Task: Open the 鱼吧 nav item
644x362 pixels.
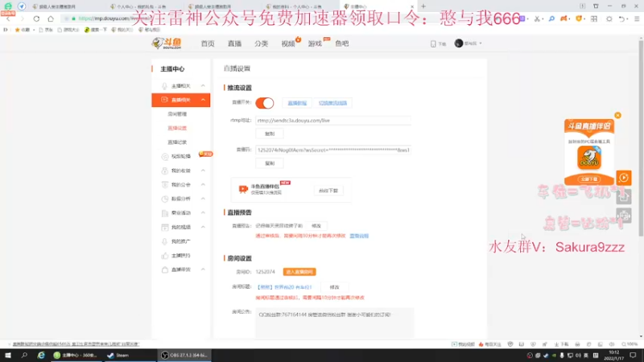Action: coord(341,43)
